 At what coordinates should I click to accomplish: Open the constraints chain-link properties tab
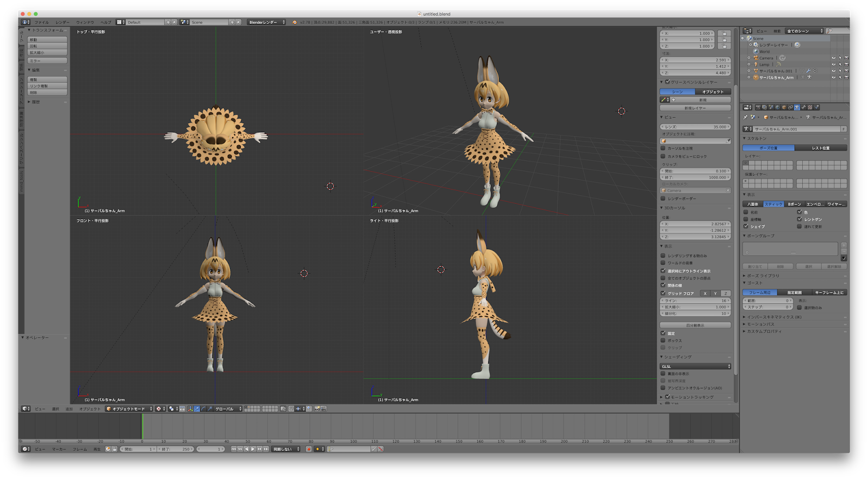point(790,107)
